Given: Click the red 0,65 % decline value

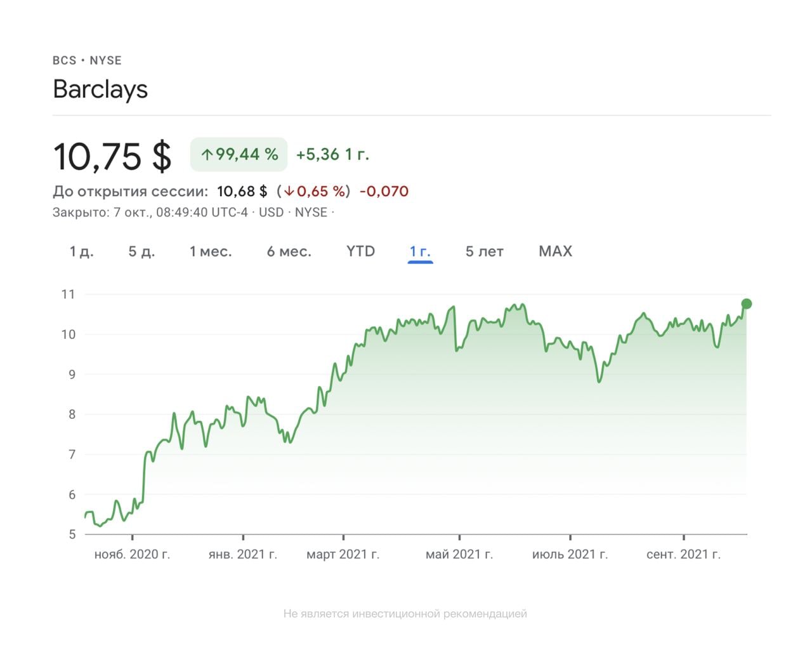Looking at the screenshot, I should click(x=315, y=191).
